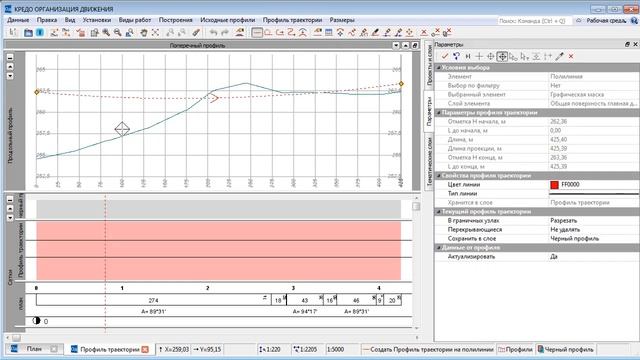Viewport: 640px width, 360px height.
Task: Click the crosshair plus icon in Параметры toolbar
Action: click(x=479, y=56)
